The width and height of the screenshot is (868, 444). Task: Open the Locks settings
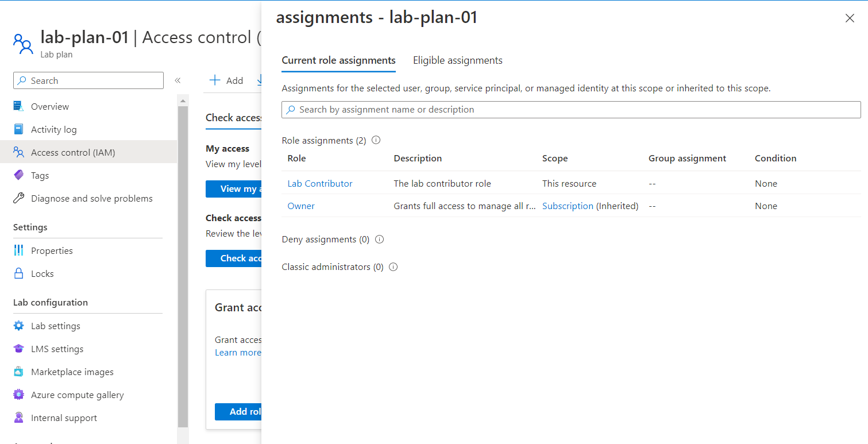[41, 273]
